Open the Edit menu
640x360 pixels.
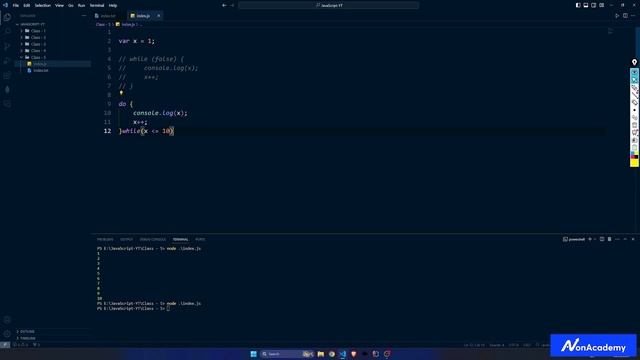[27, 5]
